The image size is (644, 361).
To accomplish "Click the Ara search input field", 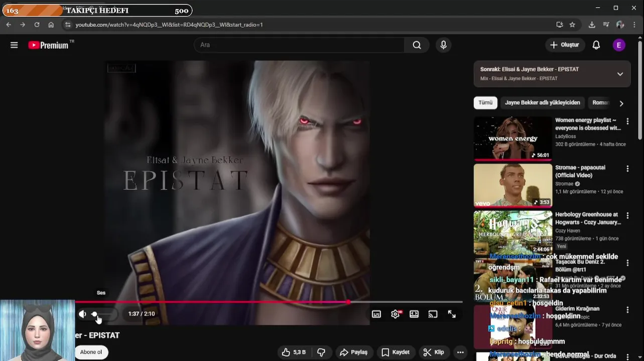I will 299,45.
